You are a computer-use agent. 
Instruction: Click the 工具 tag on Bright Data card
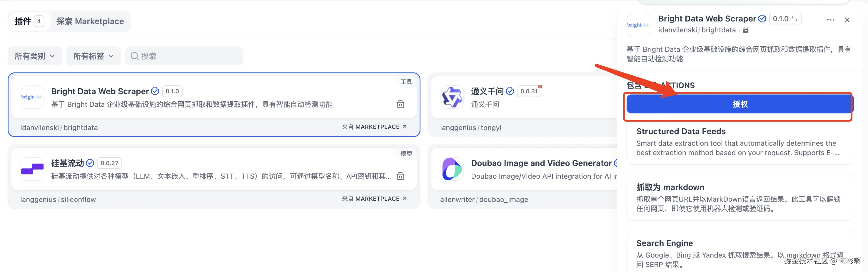click(x=406, y=82)
